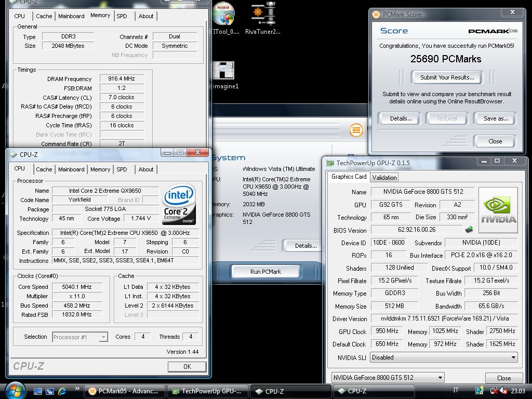The height and width of the screenshot is (399, 532).
Task: Click the CPU Name field Intel Core 2 Extreme QX9650
Action: 105,191
